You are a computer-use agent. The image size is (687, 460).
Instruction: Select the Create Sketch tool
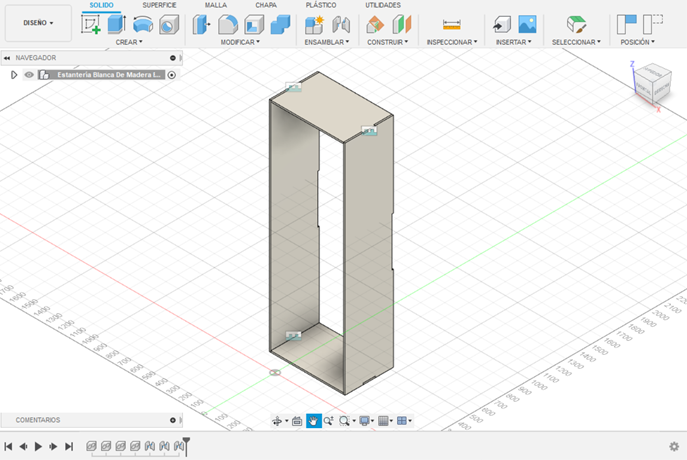pyautogui.click(x=91, y=24)
